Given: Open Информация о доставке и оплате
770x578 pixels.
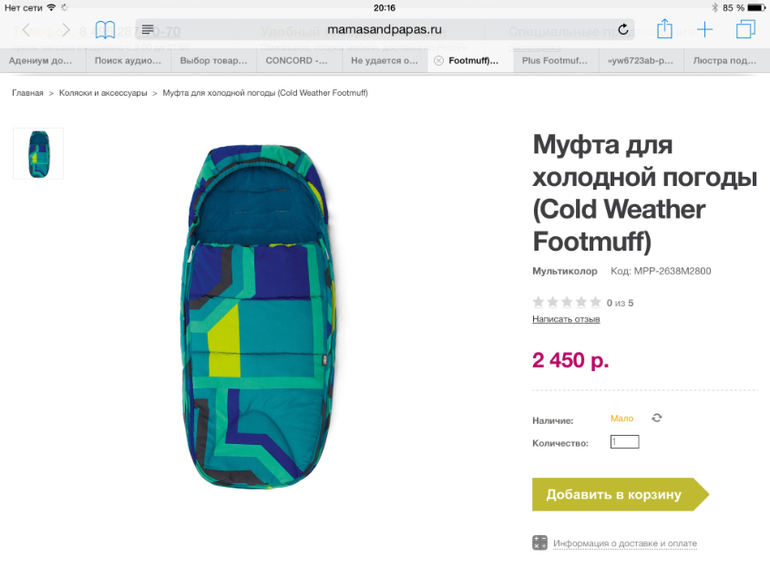Looking at the screenshot, I should pyautogui.click(x=625, y=544).
